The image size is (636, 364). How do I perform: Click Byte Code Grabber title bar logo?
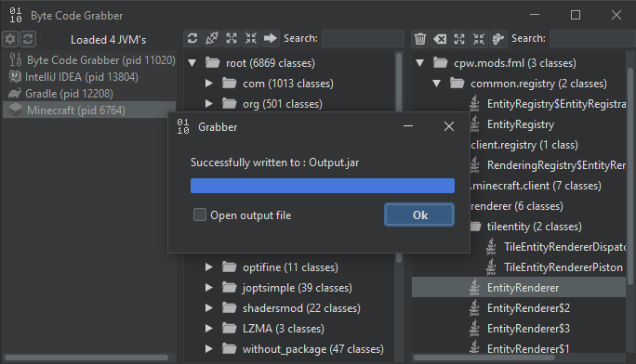click(16, 15)
